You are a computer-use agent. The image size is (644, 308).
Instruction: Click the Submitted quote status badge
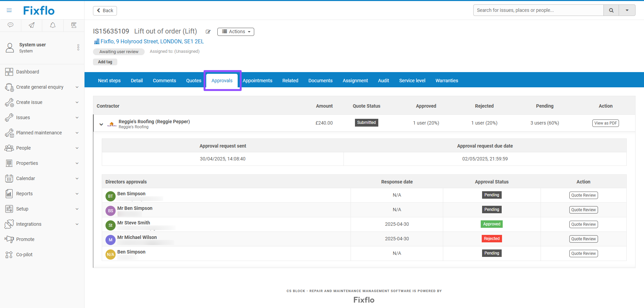coord(366,123)
